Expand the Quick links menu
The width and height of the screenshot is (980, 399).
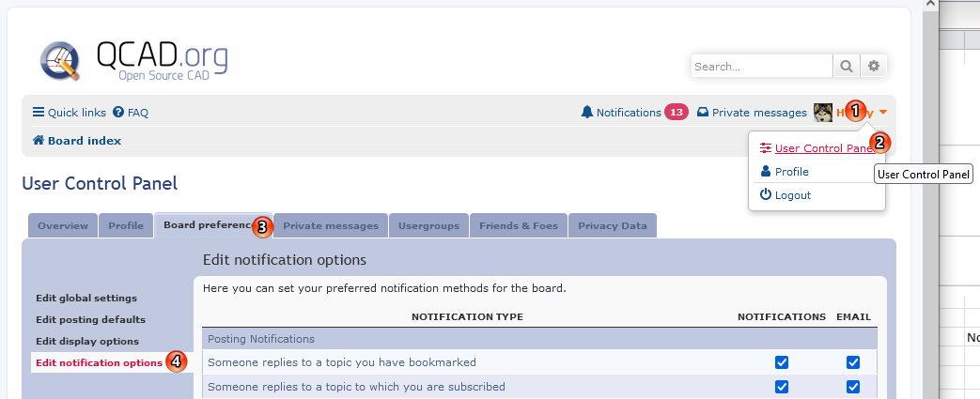tap(69, 113)
